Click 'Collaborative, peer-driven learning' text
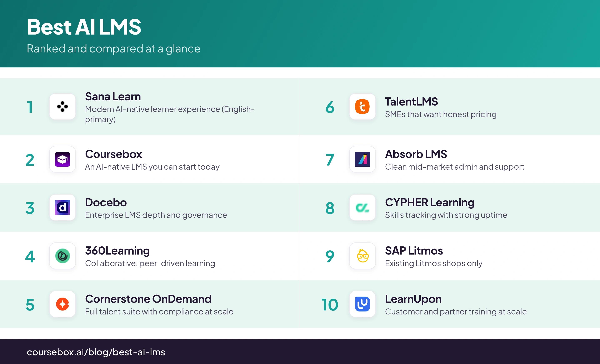600x364 pixels. 150,263
